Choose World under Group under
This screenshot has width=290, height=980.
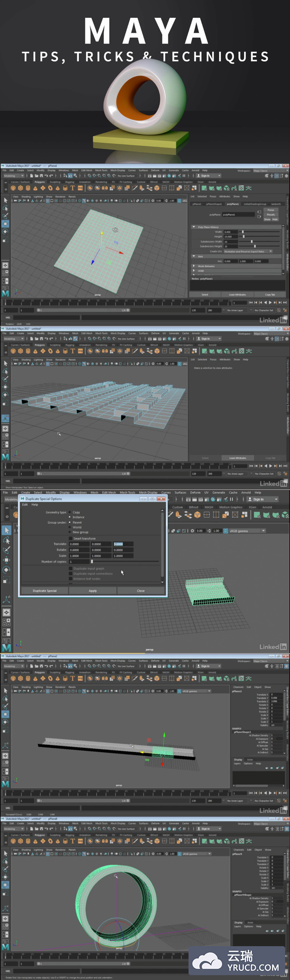coord(70,527)
